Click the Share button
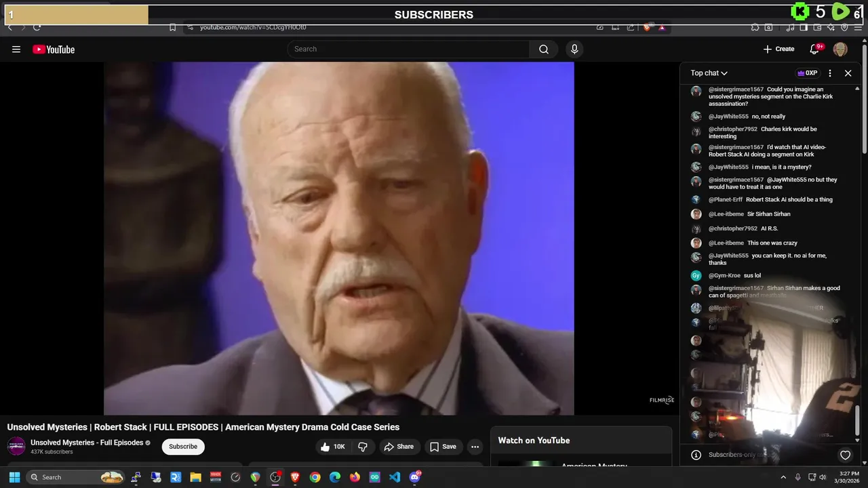 click(x=399, y=447)
